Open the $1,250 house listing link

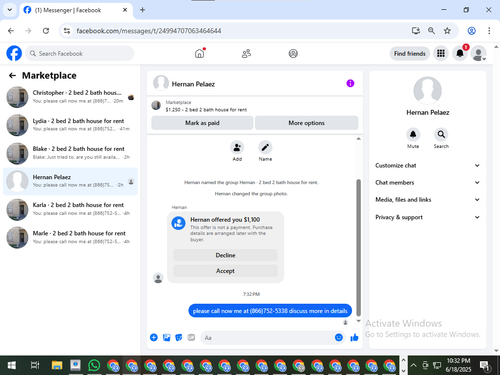click(x=206, y=109)
